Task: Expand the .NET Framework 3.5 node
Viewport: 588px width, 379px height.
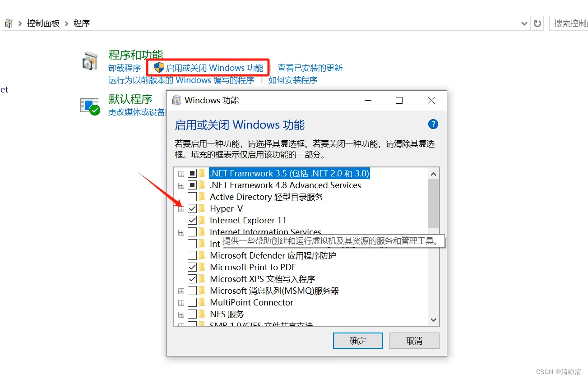Action: pyautogui.click(x=181, y=174)
